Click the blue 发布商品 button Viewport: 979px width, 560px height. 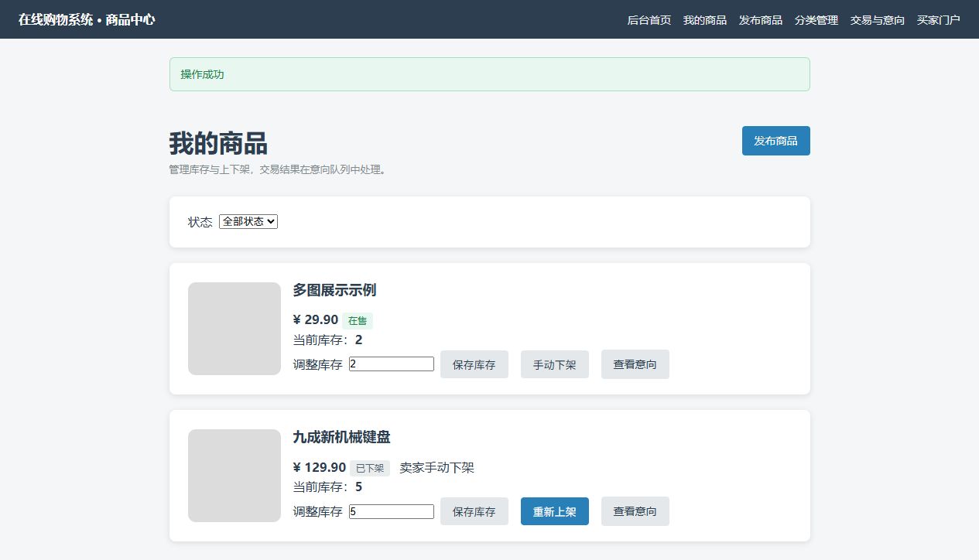tap(775, 141)
